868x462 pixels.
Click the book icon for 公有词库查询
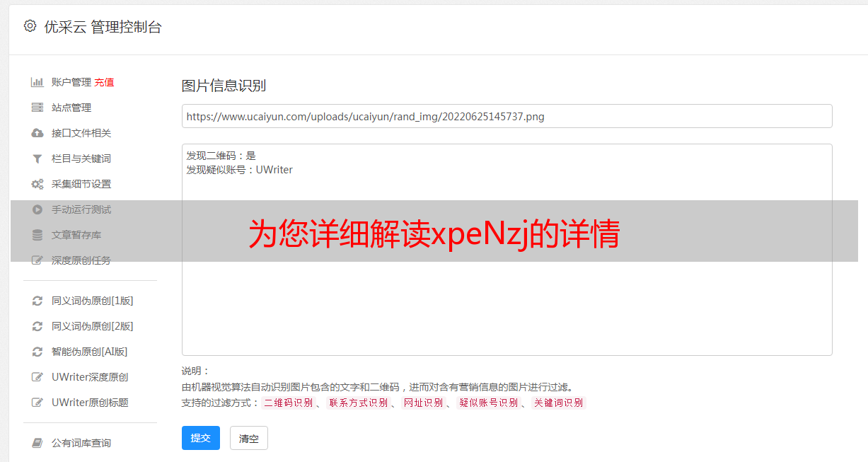(x=37, y=443)
